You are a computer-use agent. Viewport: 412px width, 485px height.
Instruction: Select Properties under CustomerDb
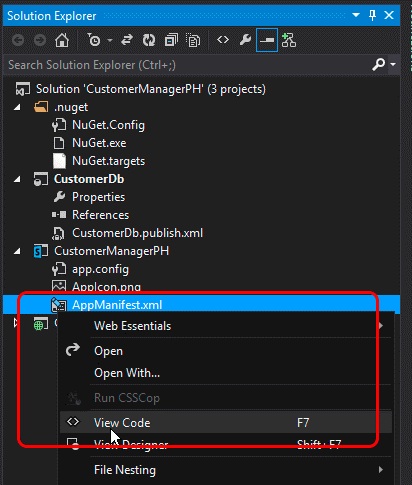[x=98, y=197]
